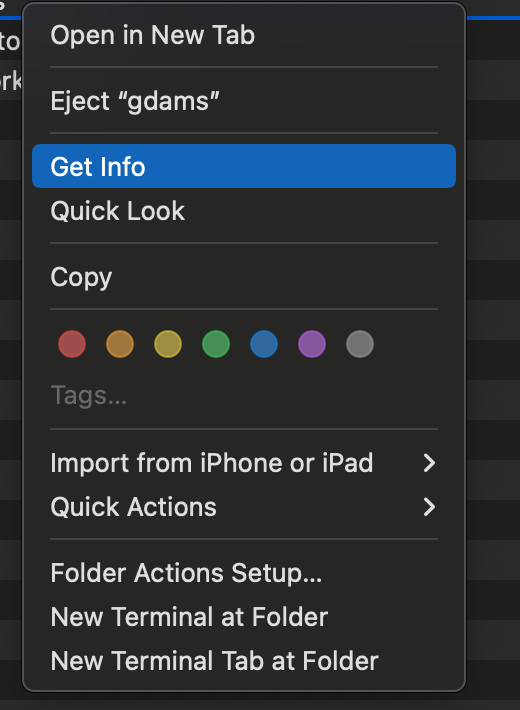The height and width of the screenshot is (710, 520).
Task: Apply the green color tag
Action: click(x=216, y=344)
